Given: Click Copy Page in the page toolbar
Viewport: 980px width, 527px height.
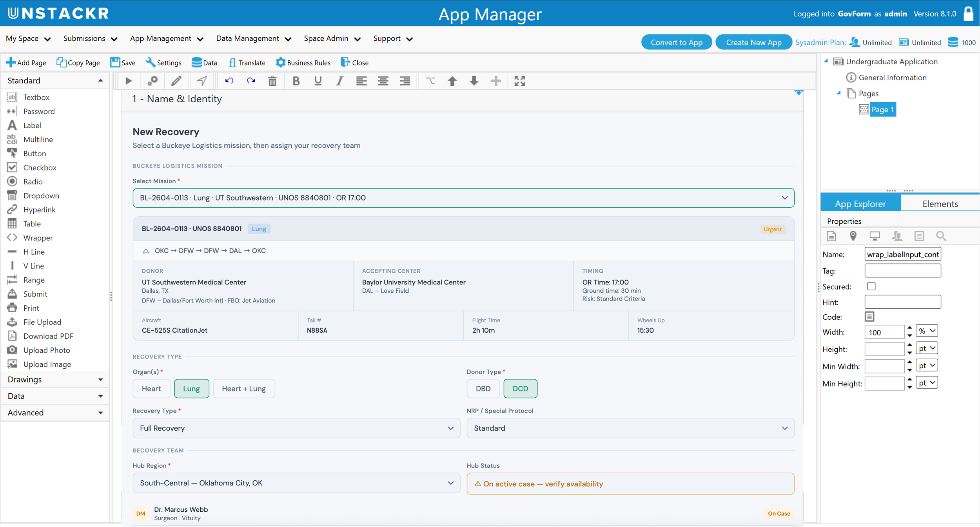Looking at the screenshot, I should coord(78,63).
